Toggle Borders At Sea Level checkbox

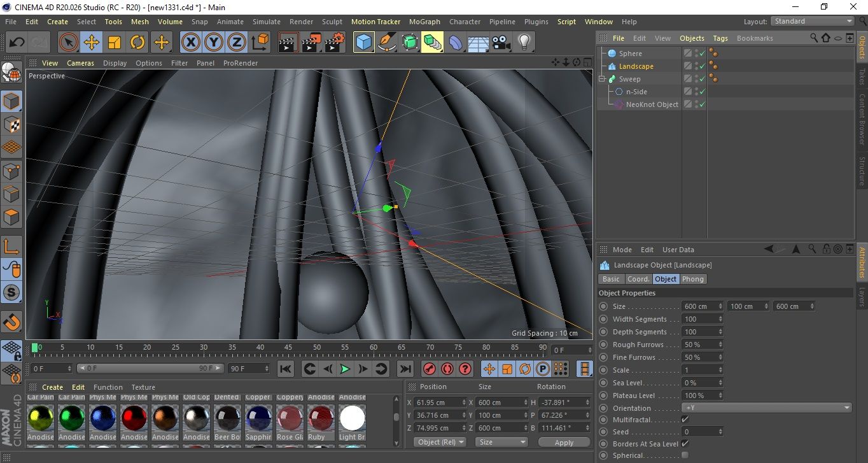click(x=685, y=443)
